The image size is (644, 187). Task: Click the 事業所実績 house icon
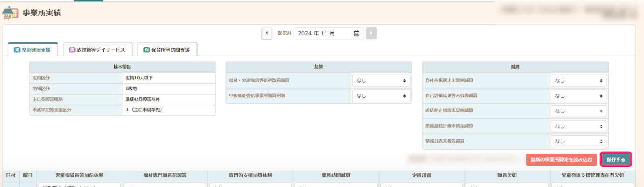(10, 13)
